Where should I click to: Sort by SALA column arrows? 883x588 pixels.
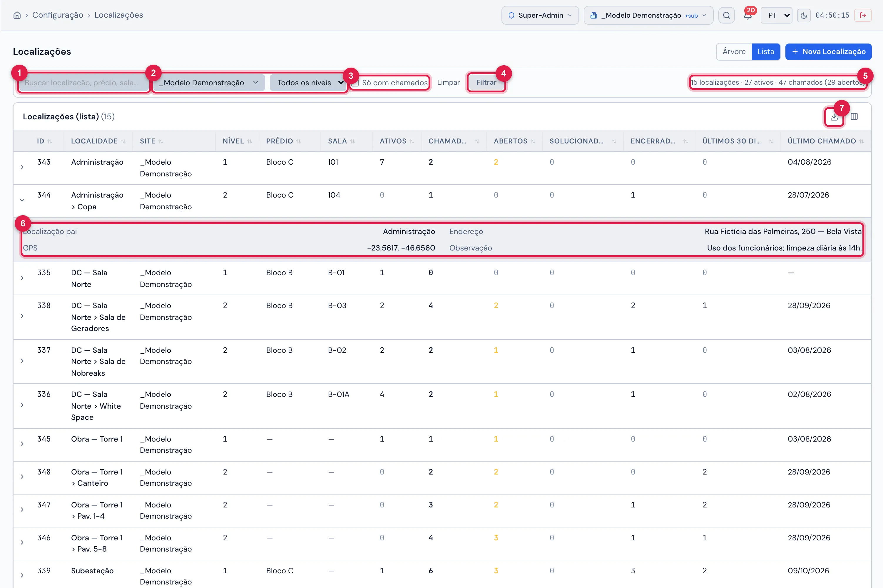point(352,141)
